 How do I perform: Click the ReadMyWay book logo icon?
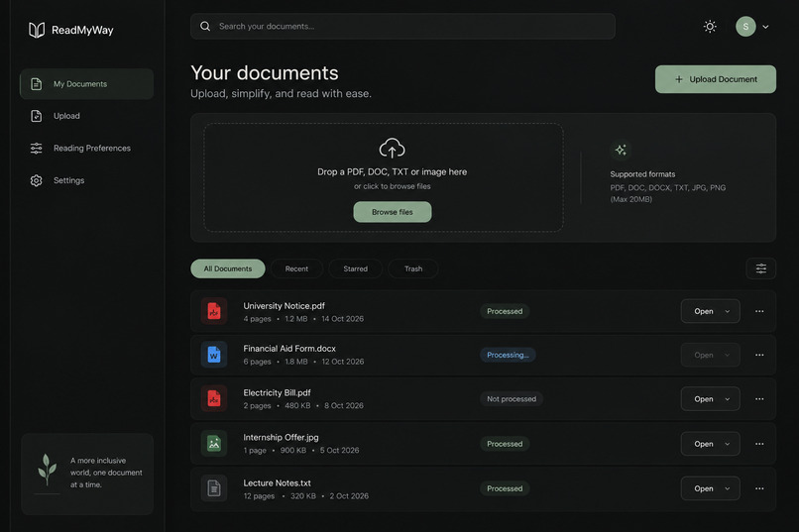coord(37,30)
